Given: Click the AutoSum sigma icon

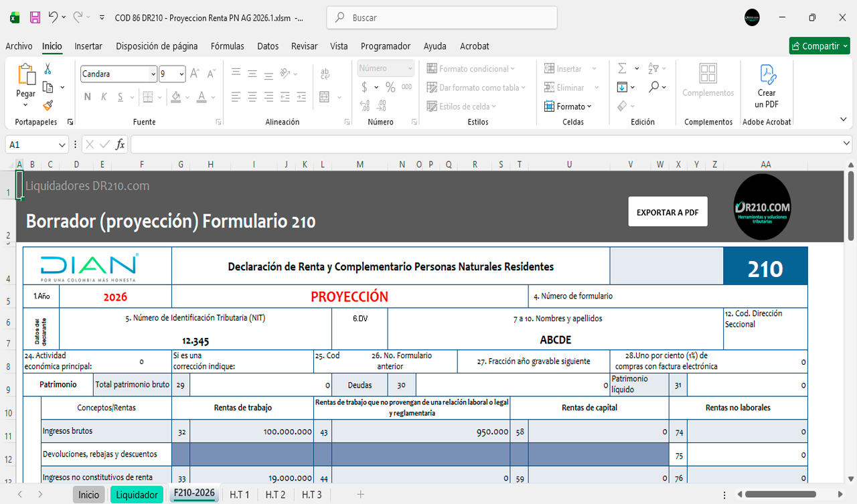Looking at the screenshot, I should coord(622,68).
